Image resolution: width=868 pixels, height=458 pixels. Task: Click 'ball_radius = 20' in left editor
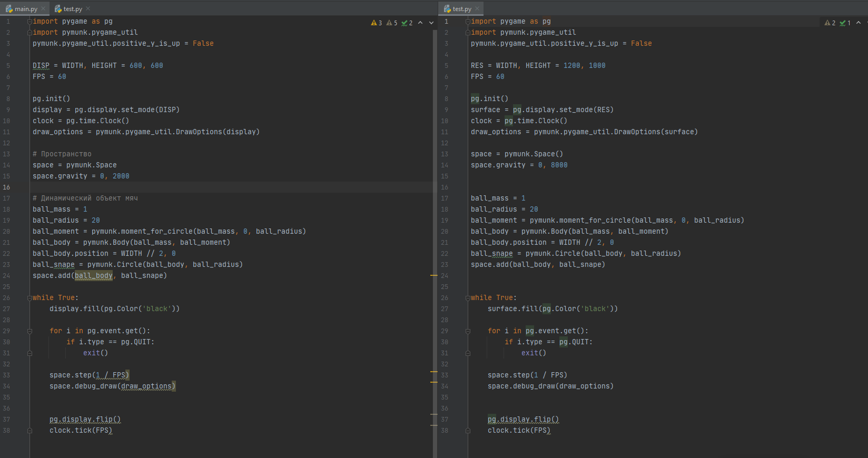66,221
